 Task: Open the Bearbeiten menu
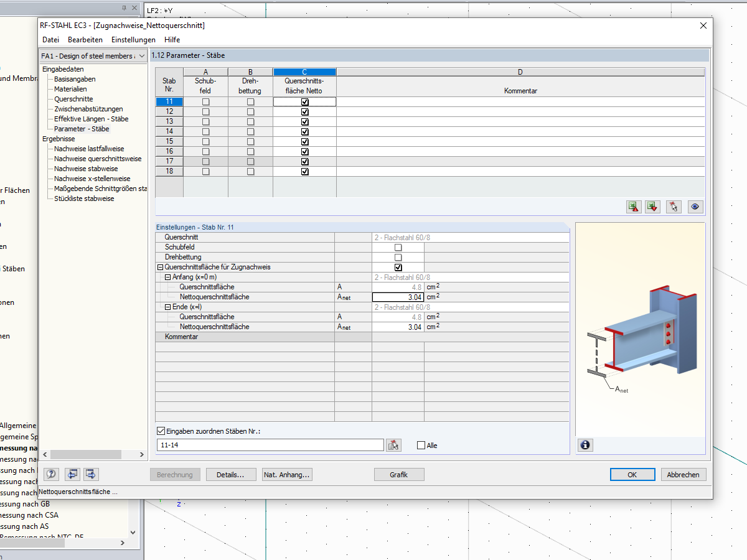(85, 40)
